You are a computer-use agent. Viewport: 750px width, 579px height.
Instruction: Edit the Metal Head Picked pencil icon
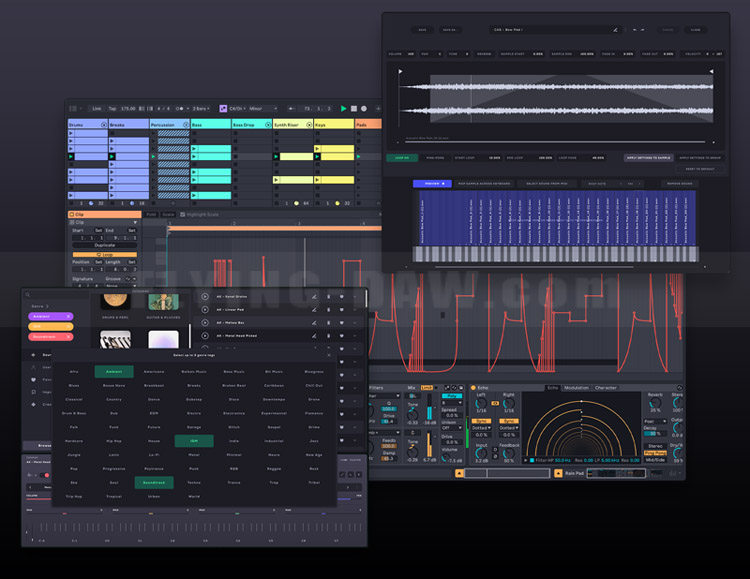tap(314, 336)
